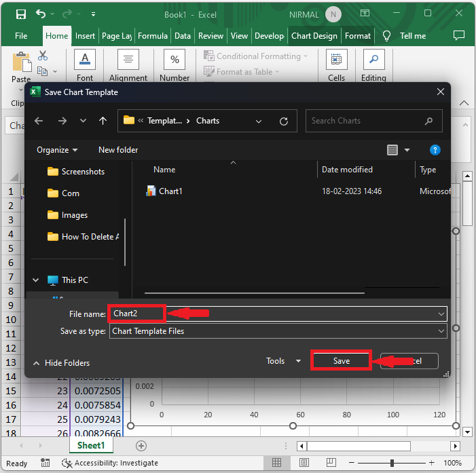Image resolution: width=476 pixels, height=473 pixels.
Task: Click the Editing search icon in ribbon
Action: (373, 60)
